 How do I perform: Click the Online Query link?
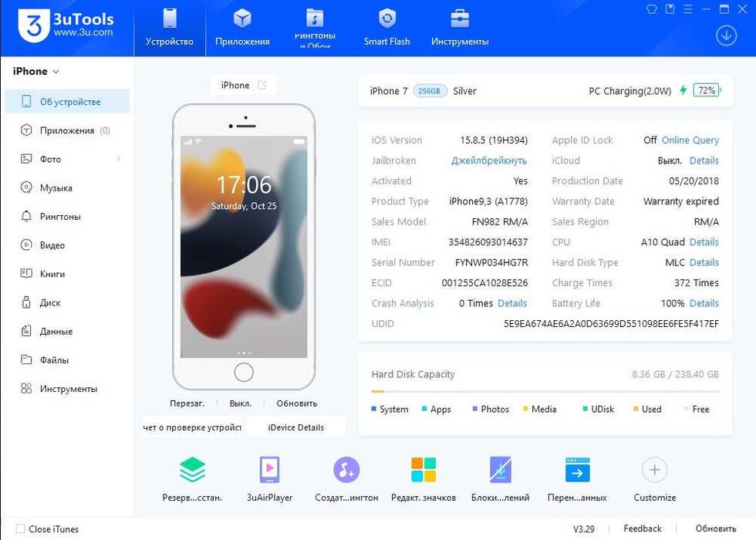690,140
